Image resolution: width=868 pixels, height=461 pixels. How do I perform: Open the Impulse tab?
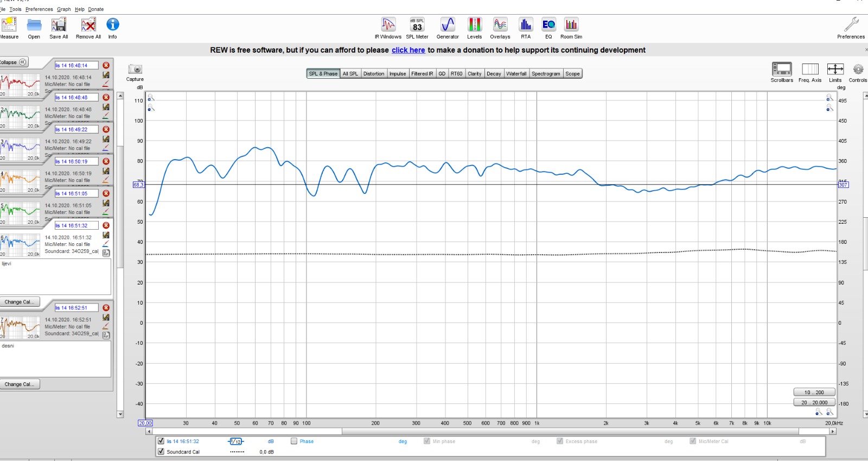(x=398, y=74)
